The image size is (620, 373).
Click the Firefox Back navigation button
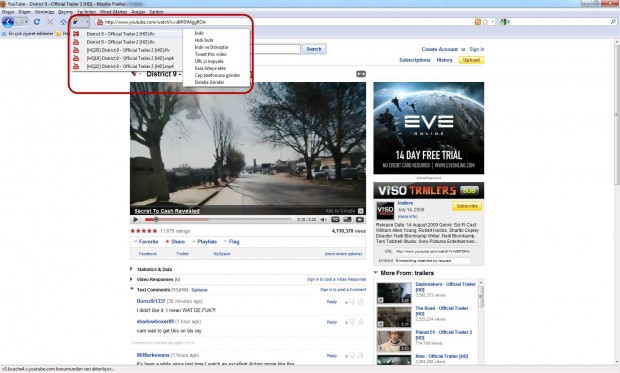8,22
